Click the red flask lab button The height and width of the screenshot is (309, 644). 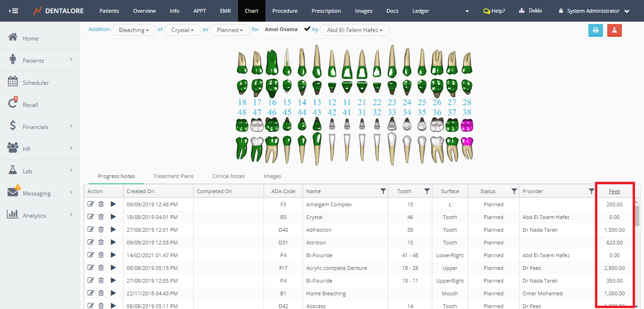coord(614,30)
